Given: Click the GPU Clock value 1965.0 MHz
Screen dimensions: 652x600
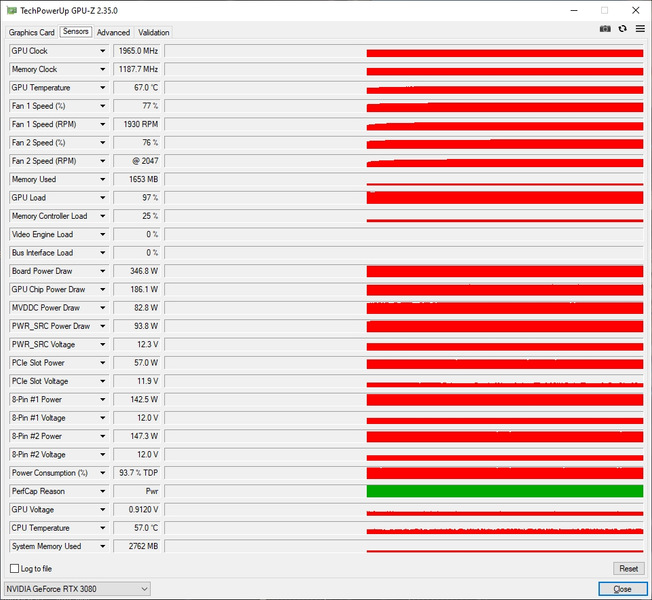Looking at the screenshot, I should point(137,51).
